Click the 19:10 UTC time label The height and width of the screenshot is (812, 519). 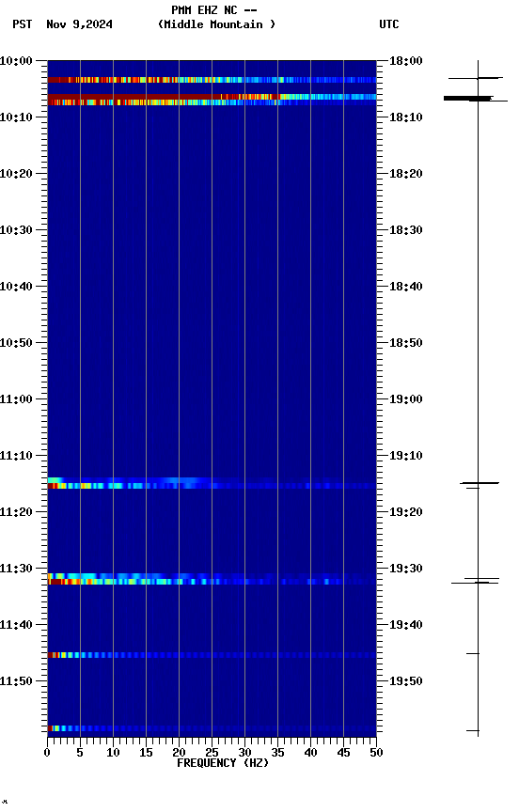tap(406, 456)
